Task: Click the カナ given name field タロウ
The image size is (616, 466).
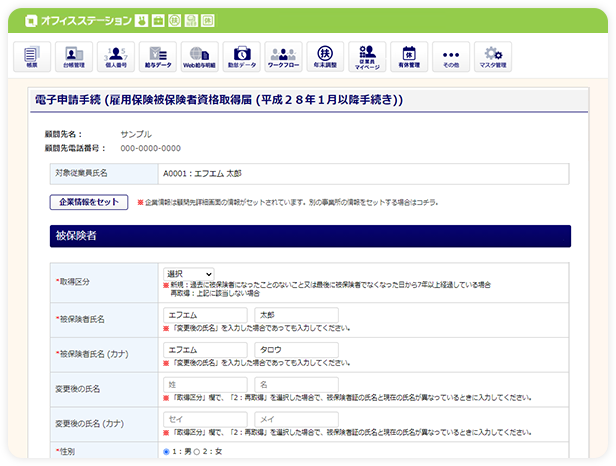Action: coord(296,350)
